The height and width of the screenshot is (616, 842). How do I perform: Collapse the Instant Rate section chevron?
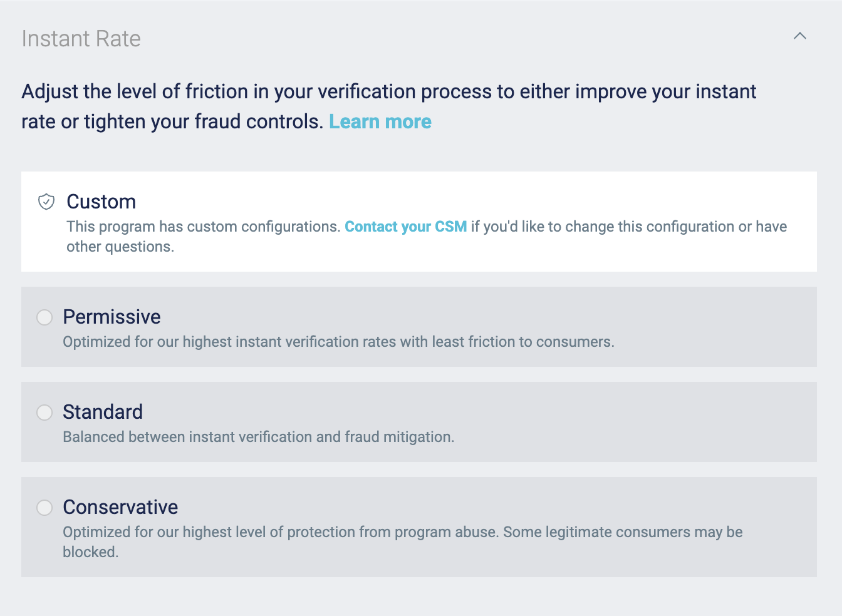(799, 36)
